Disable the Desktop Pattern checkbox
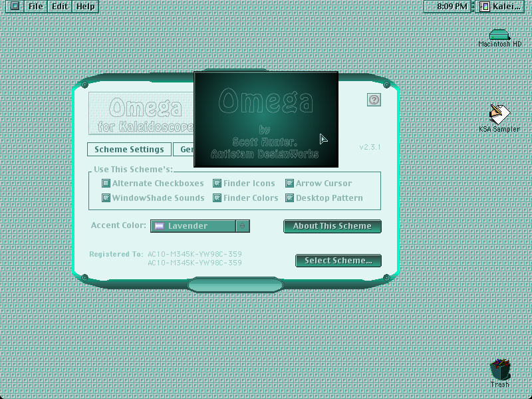532x399 pixels. tap(289, 198)
